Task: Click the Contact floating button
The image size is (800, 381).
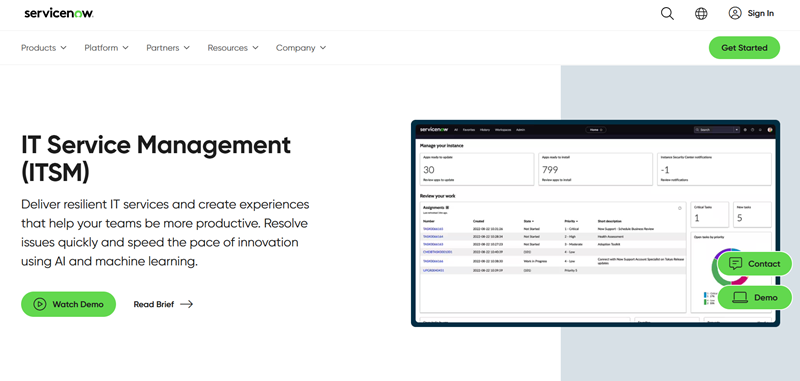Action: [x=755, y=264]
